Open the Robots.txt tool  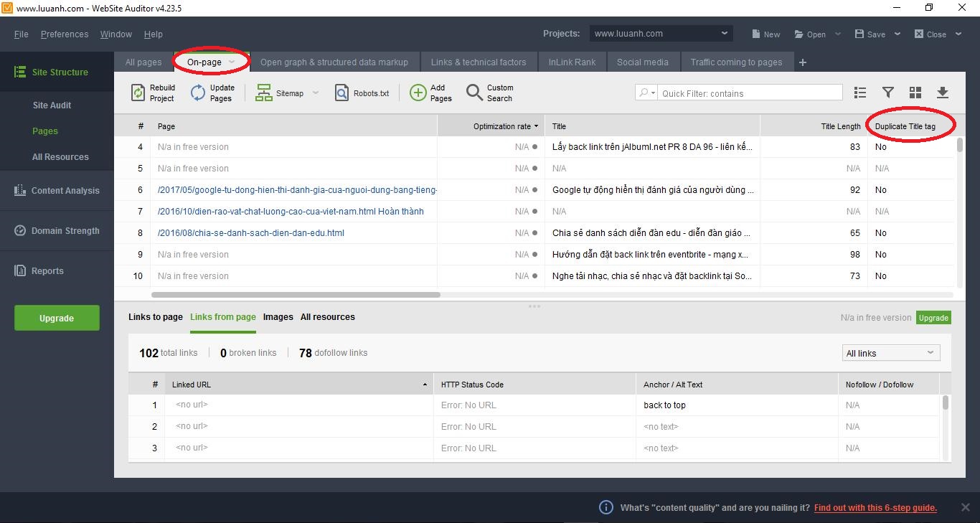(362, 93)
